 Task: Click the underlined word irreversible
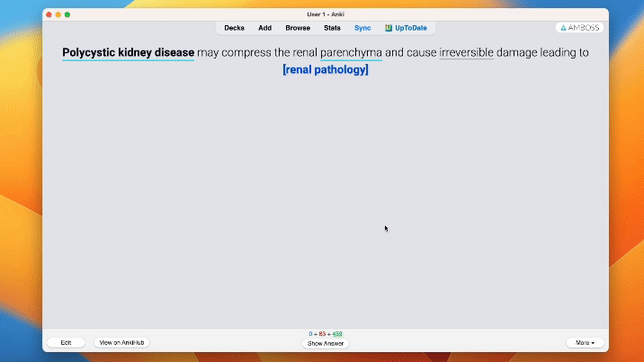point(466,52)
